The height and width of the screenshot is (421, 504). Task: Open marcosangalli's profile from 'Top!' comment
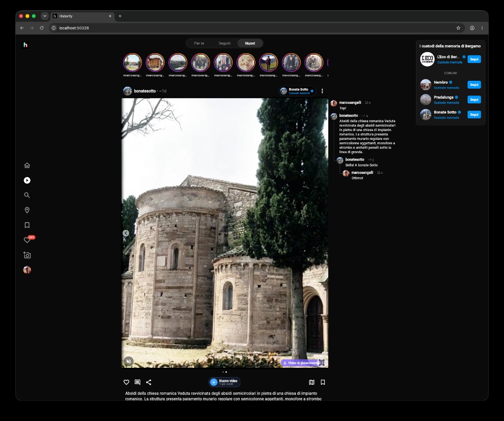pos(350,102)
